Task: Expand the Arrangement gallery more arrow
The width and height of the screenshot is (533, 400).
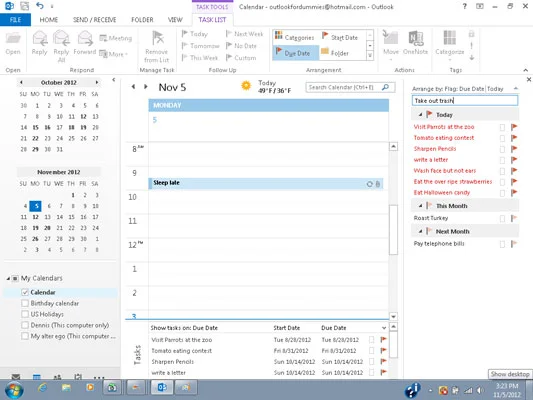Action: pos(370,56)
